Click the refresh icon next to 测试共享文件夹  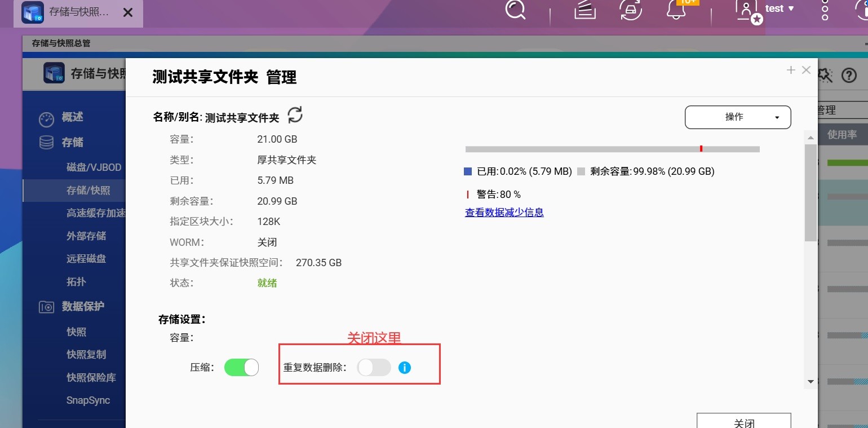(x=295, y=114)
